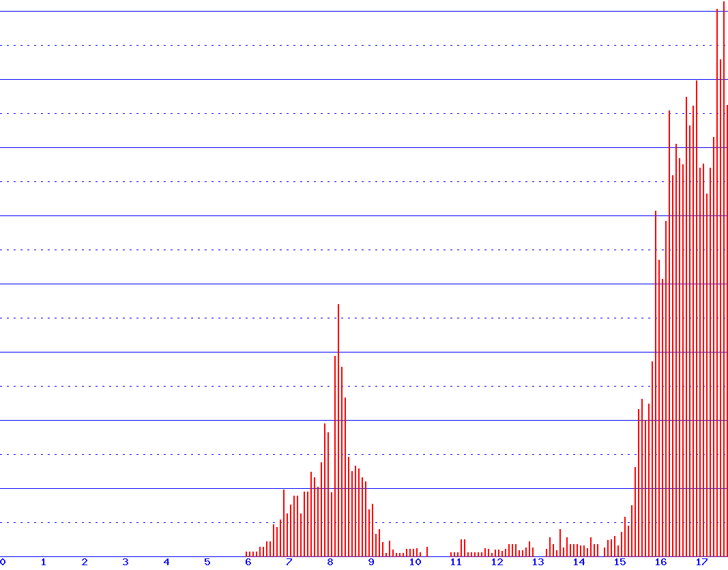The width and height of the screenshot is (728, 570).
Task: Click the axis tick label 2
Action: [85, 562]
